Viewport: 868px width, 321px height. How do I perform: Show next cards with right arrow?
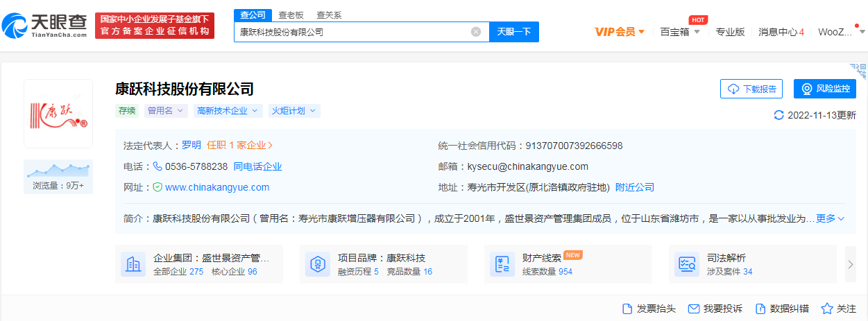[851, 264]
